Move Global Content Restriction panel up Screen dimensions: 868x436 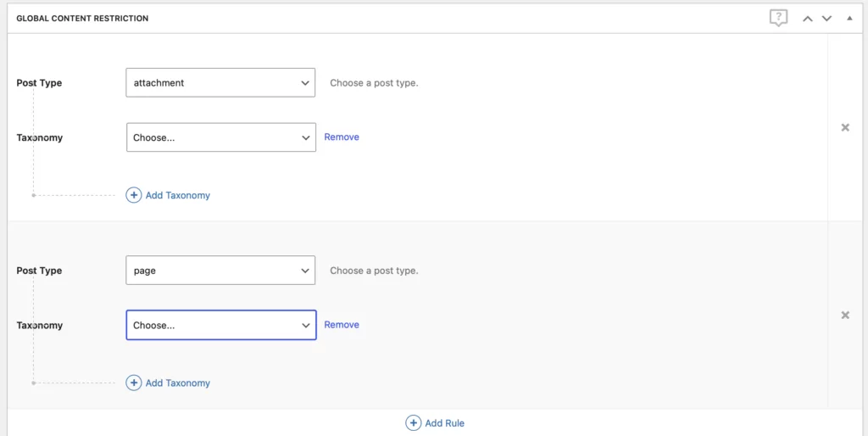808,19
